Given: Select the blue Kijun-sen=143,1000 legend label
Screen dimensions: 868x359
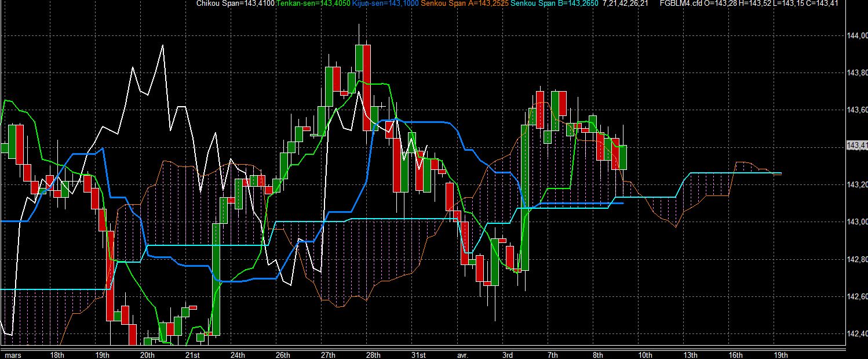Looking at the screenshot, I should click(385, 3).
